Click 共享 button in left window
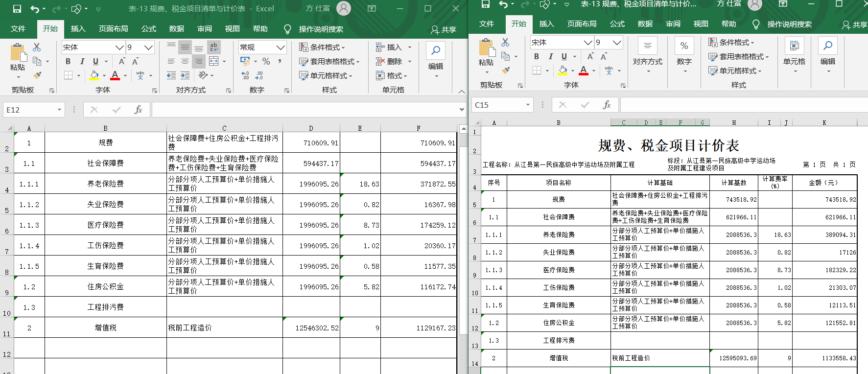Screen dimensions: 868x374 (x=444, y=30)
